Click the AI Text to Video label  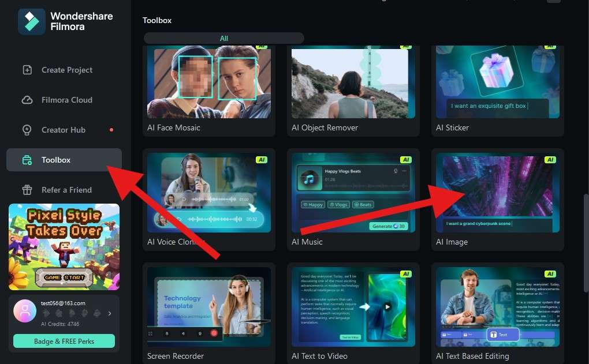coord(319,356)
